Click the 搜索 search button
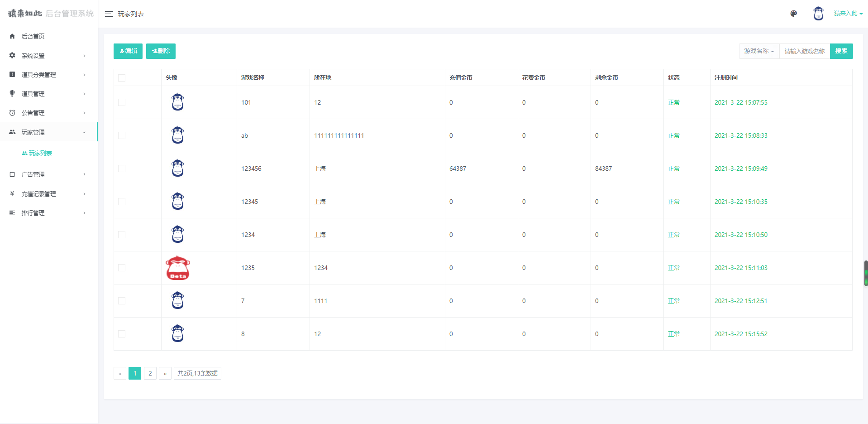The image size is (868, 424). click(x=841, y=51)
